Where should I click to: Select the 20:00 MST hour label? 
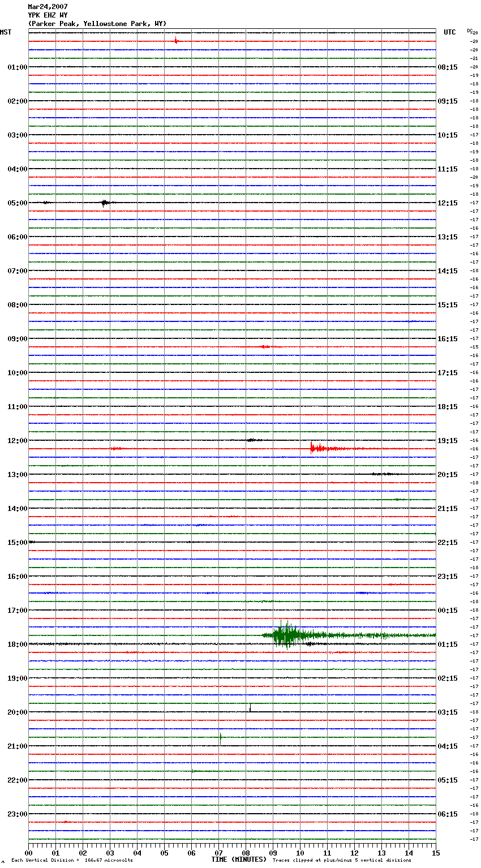tap(18, 712)
